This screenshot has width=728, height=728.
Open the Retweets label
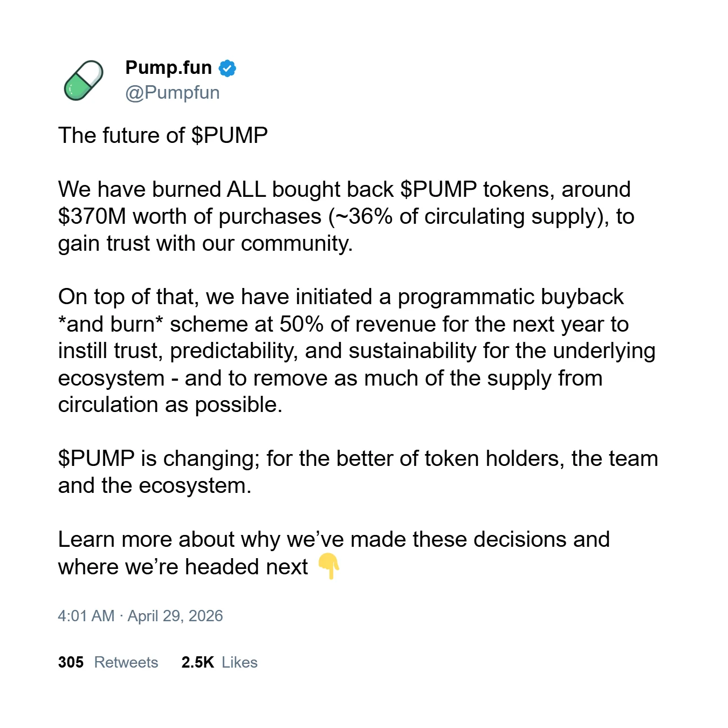point(126,662)
